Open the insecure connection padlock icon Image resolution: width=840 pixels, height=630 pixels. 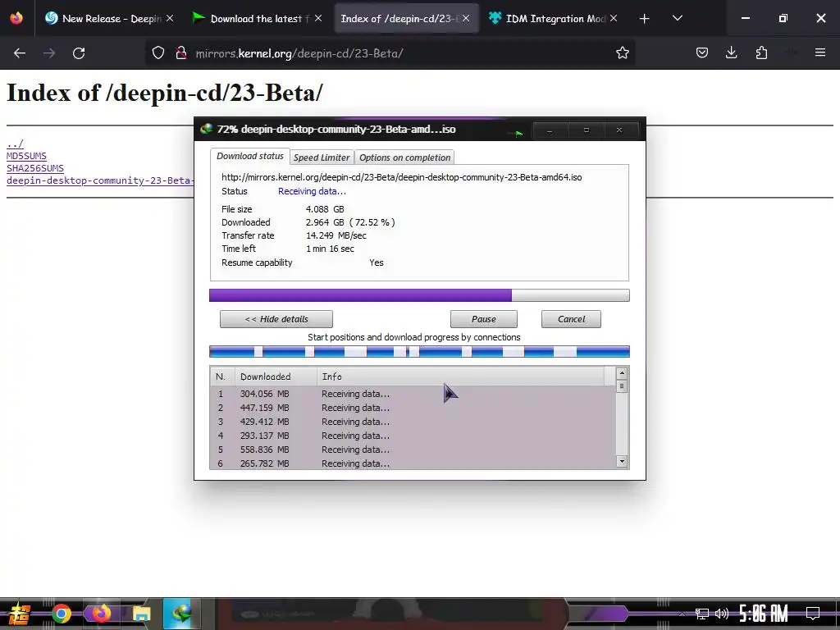(181, 53)
